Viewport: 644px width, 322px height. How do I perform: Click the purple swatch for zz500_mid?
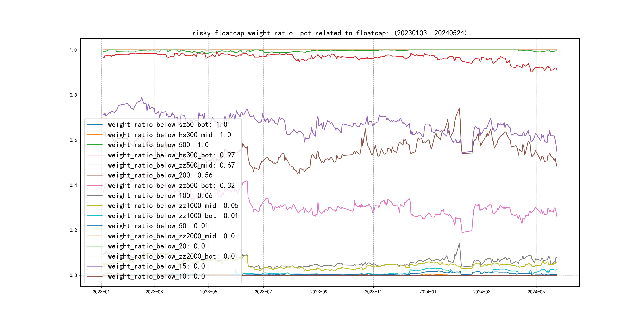[x=94, y=165]
